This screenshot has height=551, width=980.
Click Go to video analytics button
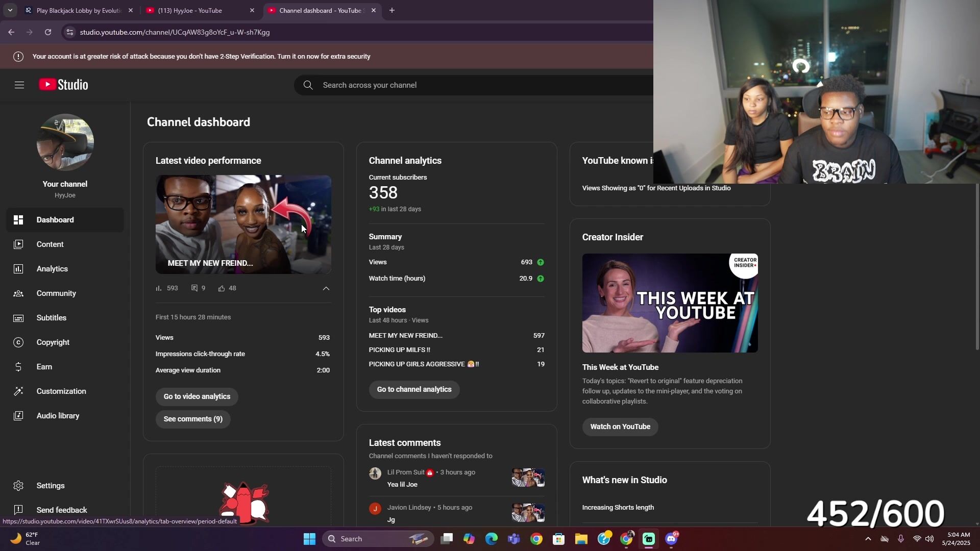click(x=197, y=397)
